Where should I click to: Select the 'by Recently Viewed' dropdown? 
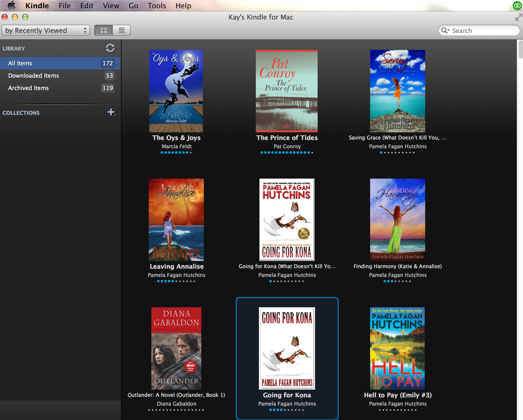tap(46, 30)
